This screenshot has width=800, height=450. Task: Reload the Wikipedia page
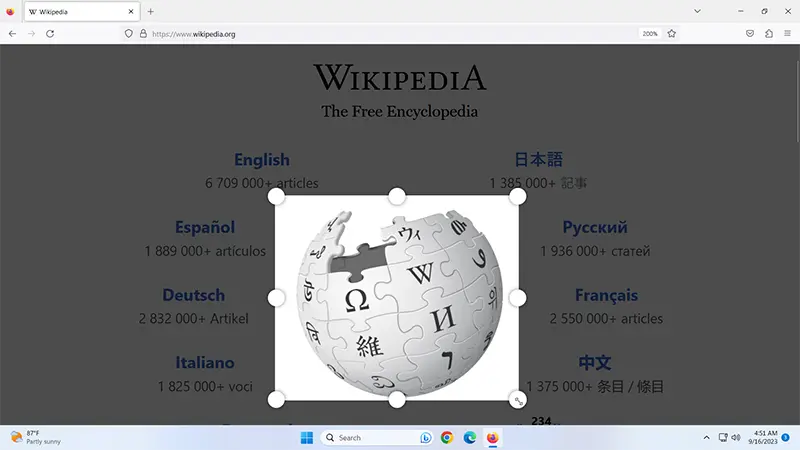point(50,34)
